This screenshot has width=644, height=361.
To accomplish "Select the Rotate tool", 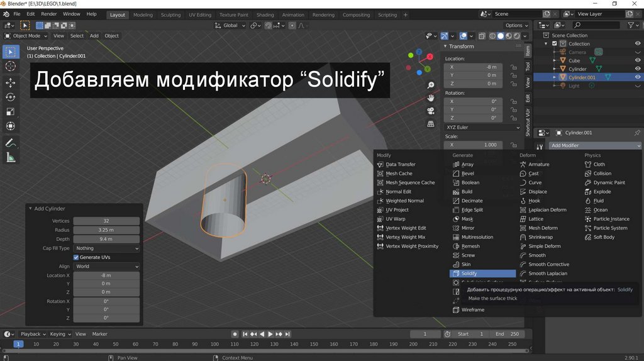I will pyautogui.click(x=11, y=97).
